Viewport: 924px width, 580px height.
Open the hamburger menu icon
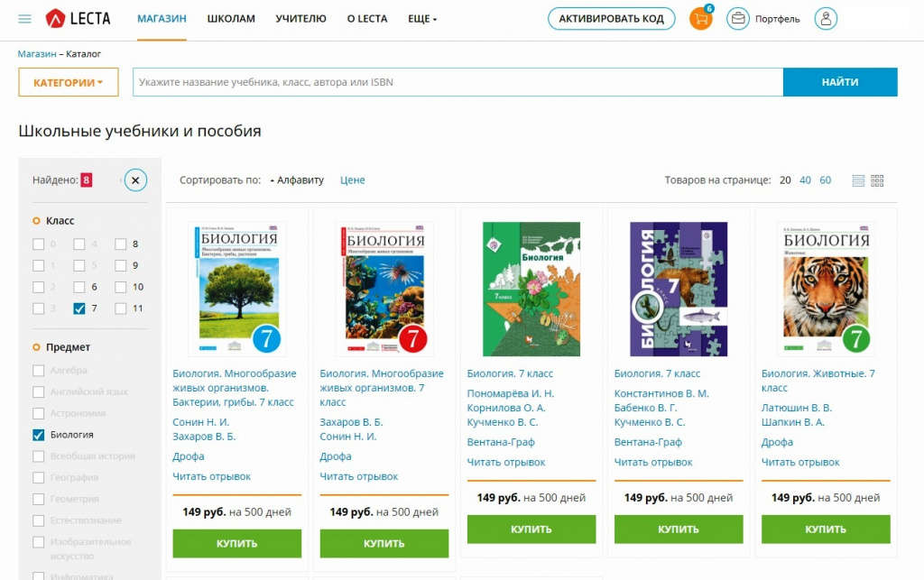click(24, 19)
